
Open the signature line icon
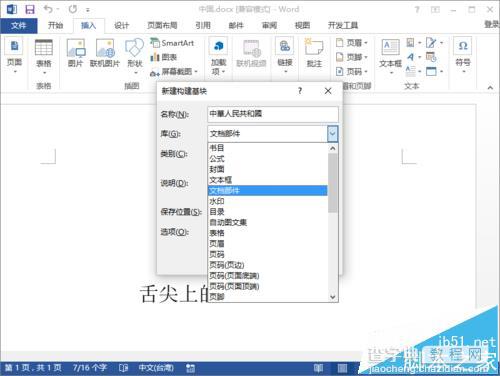(434, 43)
